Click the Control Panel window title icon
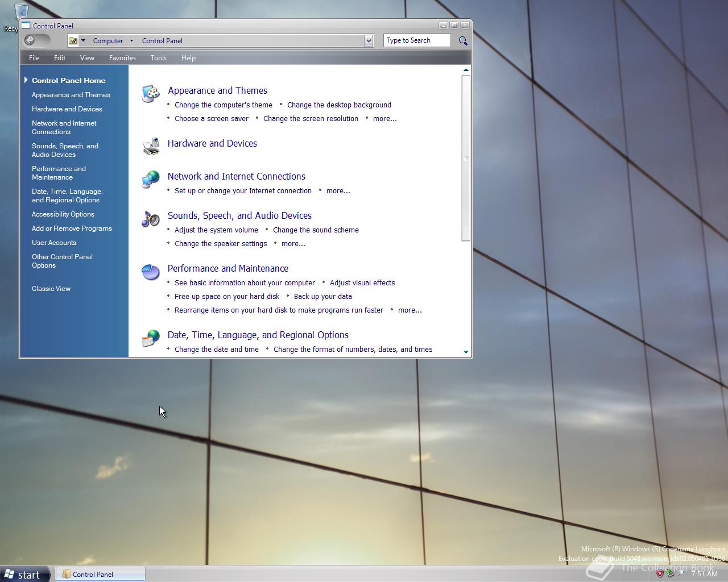This screenshot has height=582, width=728. click(26, 26)
